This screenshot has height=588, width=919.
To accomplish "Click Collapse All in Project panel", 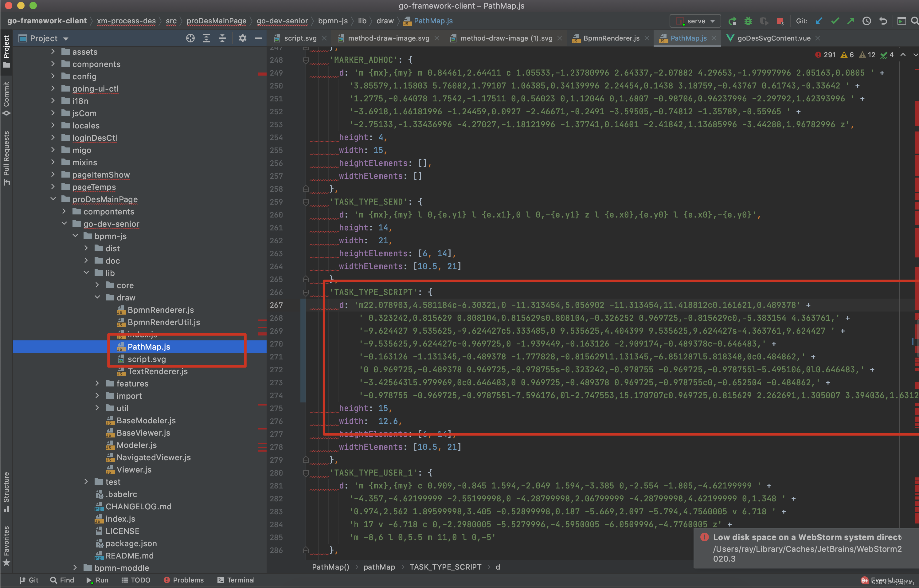I will coord(222,38).
